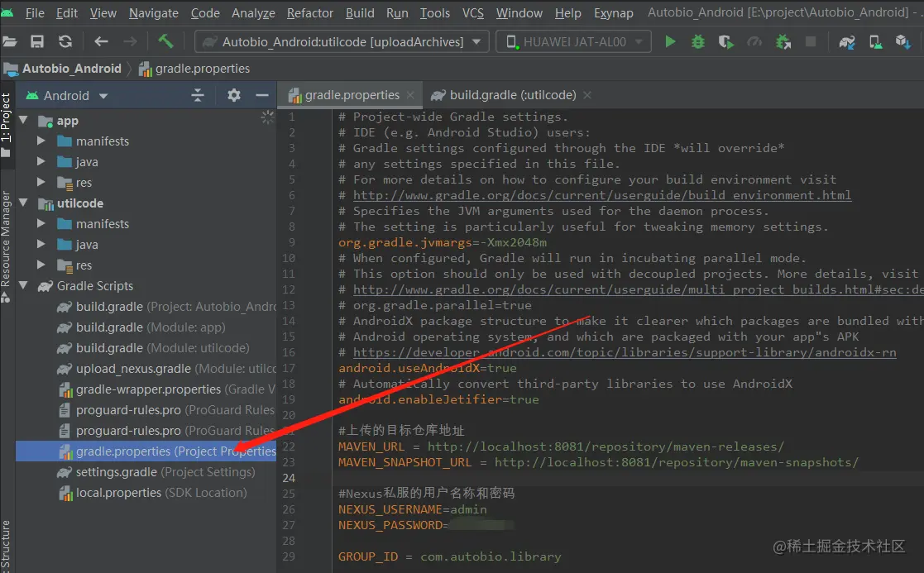This screenshot has width=924, height=573.
Task: Build project with the hammer icon
Action: click(165, 41)
